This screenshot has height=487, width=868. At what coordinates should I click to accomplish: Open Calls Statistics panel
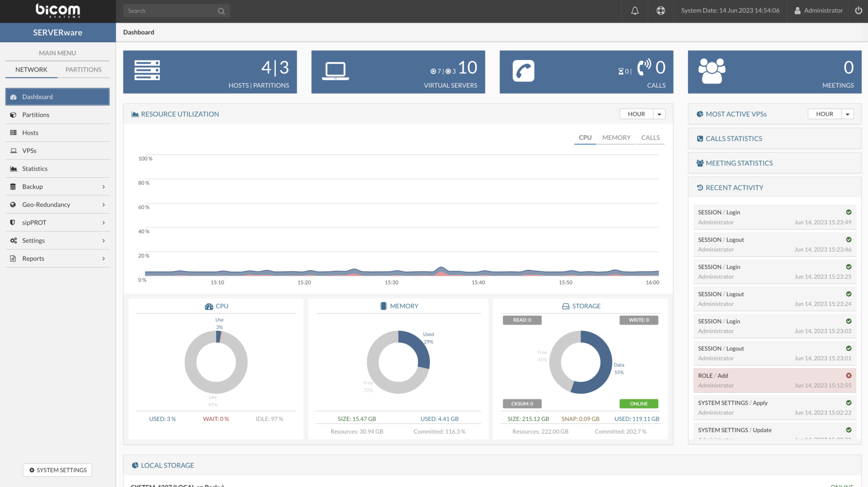734,138
